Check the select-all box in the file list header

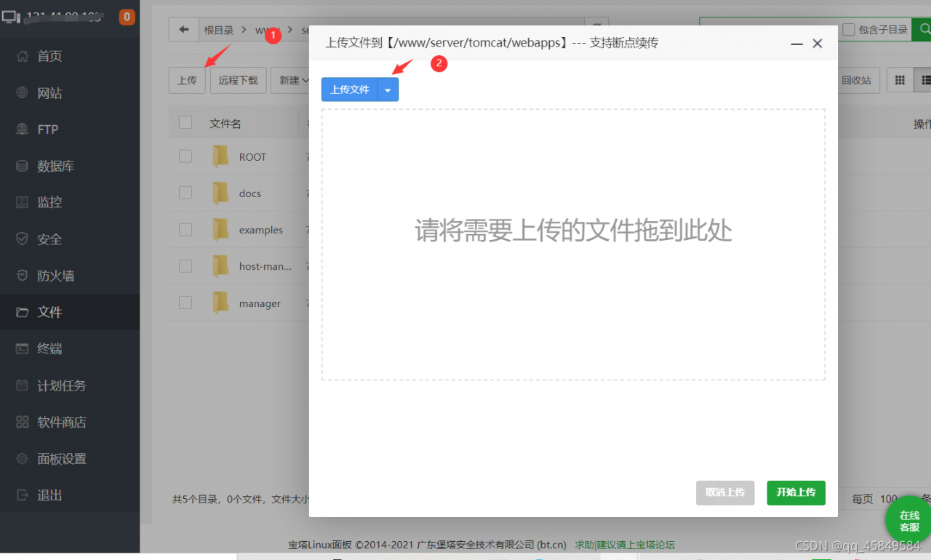[x=185, y=121]
